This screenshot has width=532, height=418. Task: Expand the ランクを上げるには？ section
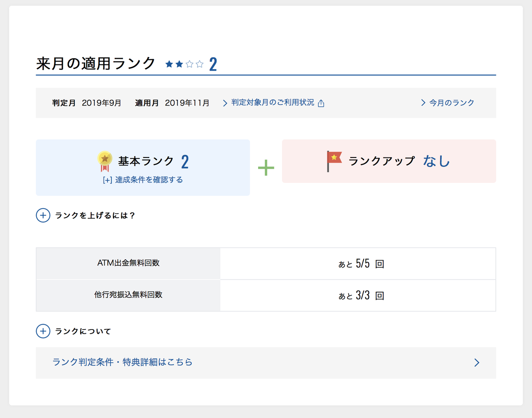(43, 215)
